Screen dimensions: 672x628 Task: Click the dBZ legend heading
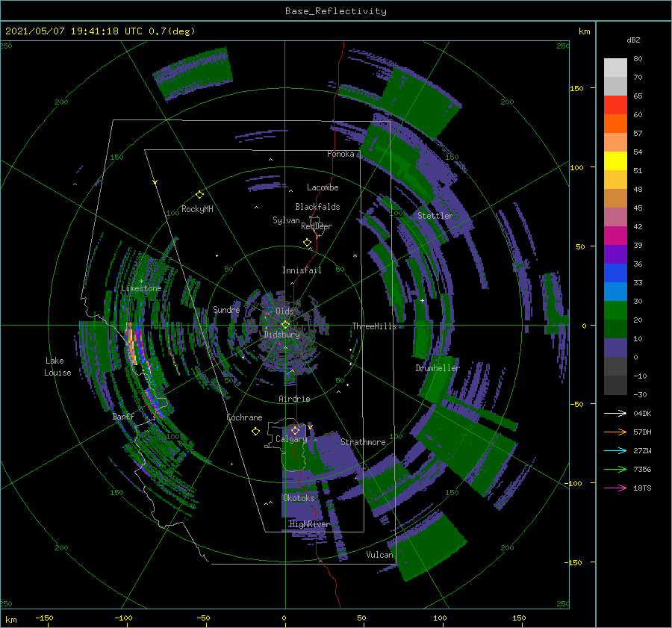pyautogui.click(x=633, y=40)
